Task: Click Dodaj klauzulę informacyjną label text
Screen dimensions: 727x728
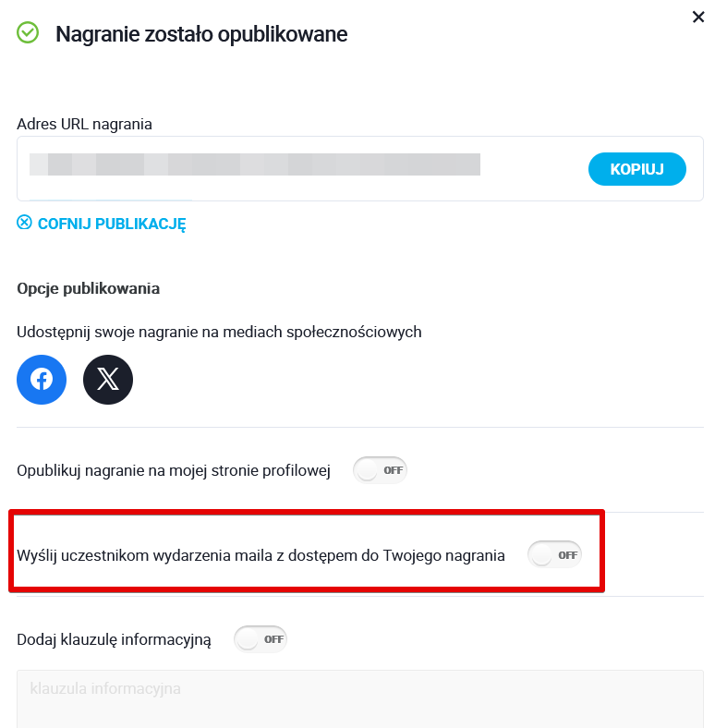Action: click(114, 639)
